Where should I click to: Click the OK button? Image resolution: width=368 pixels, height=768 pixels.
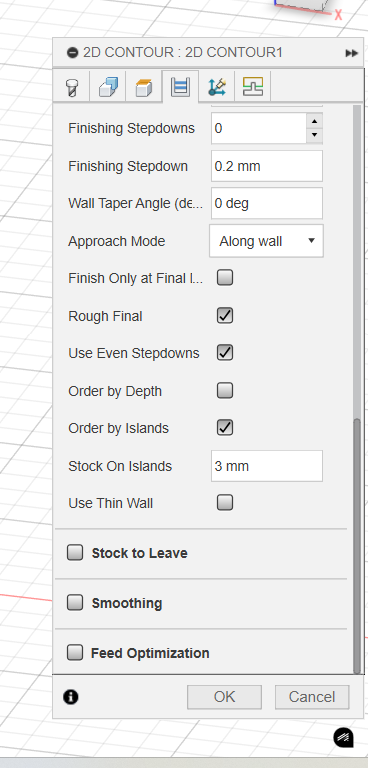(224, 696)
